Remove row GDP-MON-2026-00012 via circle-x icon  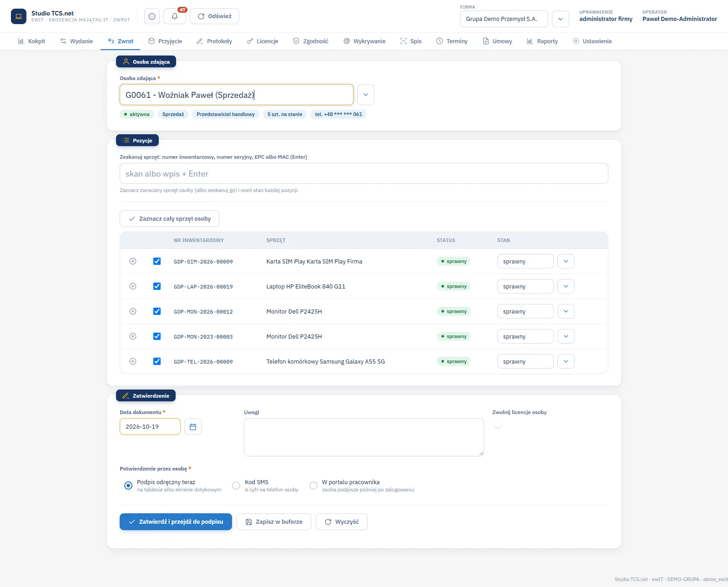[x=133, y=311]
